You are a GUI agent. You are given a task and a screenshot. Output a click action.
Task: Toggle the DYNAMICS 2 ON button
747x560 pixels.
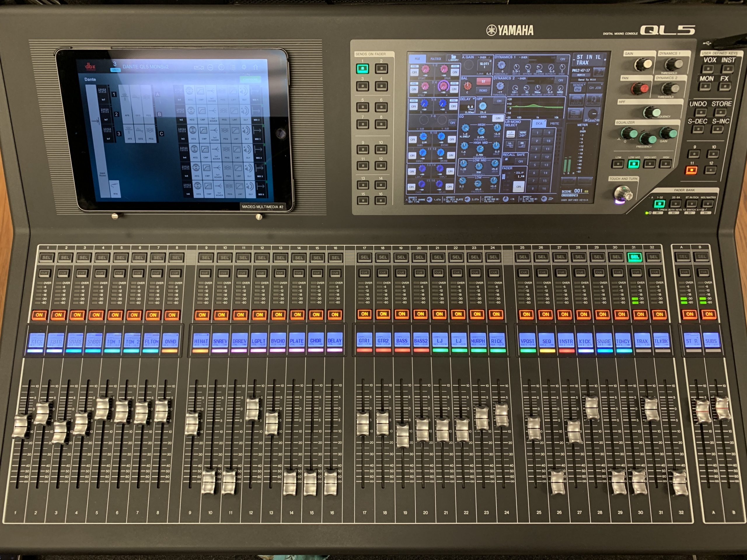561,80
